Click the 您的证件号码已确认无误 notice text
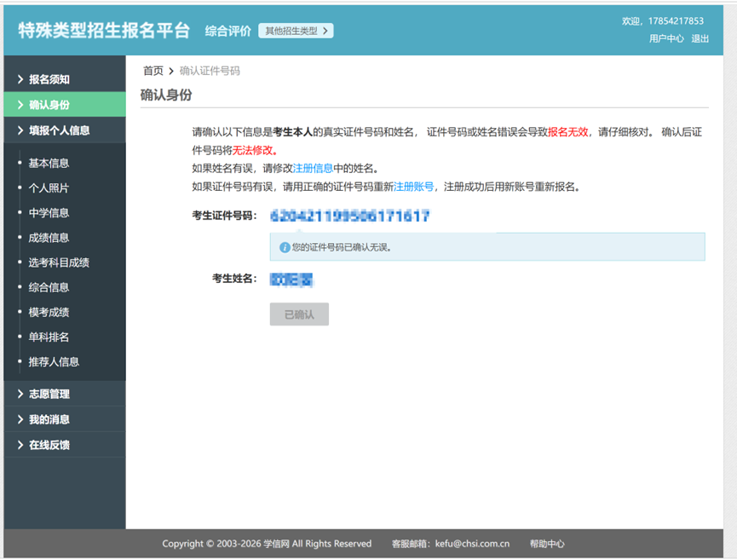The width and height of the screenshot is (737, 560). pyautogui.click(x=342, y=247)
